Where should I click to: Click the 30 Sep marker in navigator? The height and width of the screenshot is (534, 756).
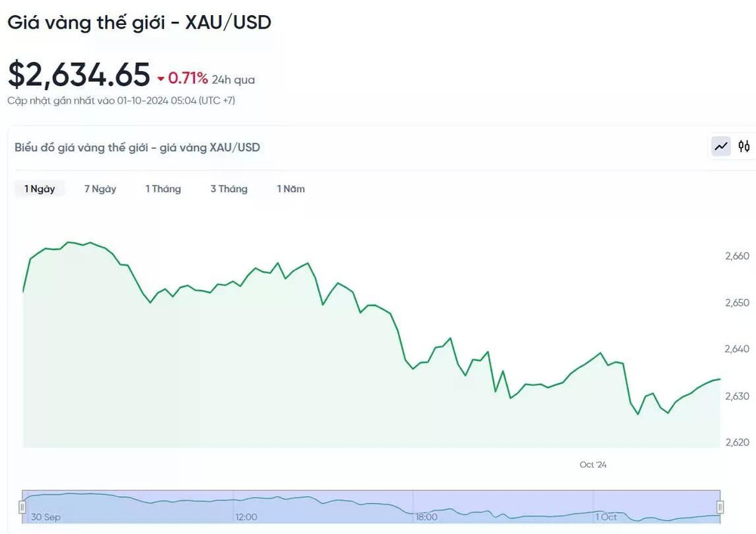pos(46,517)
